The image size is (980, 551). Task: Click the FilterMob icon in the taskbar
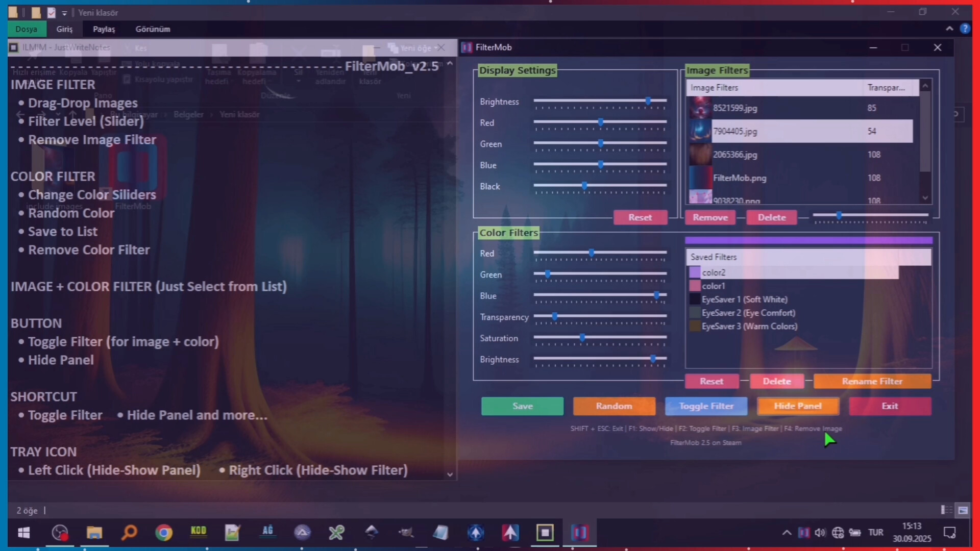click(580, 533)
